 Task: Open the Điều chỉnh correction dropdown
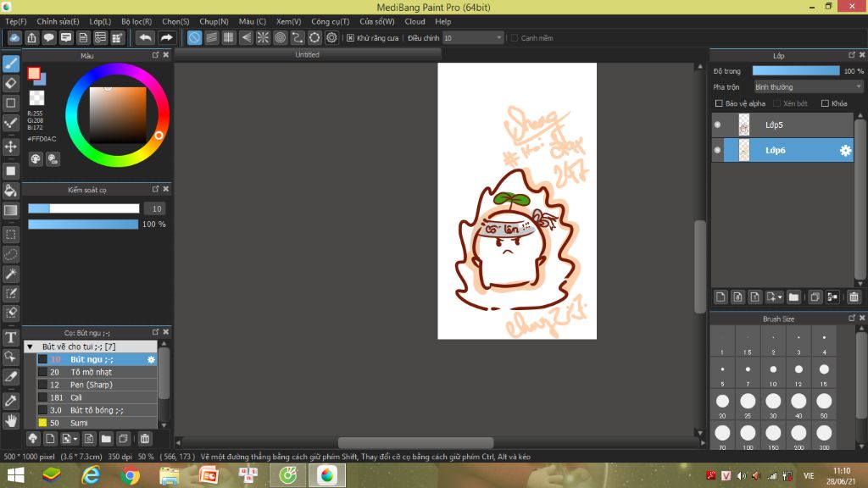click(x=473, y=37)
